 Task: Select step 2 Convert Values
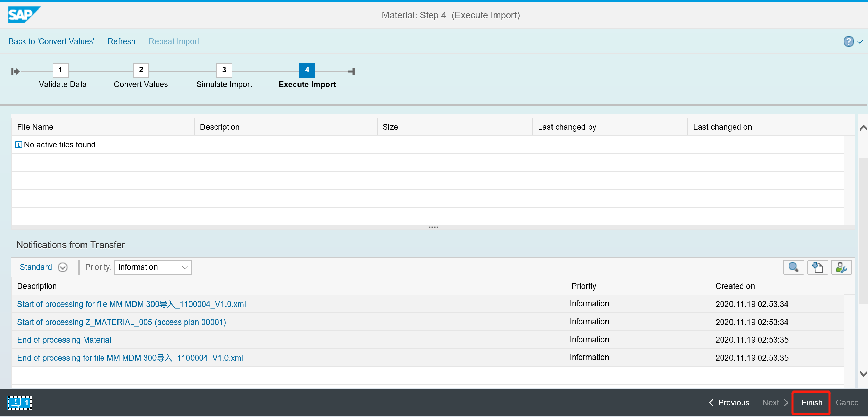pyautogui.click(x=141, y=70)
